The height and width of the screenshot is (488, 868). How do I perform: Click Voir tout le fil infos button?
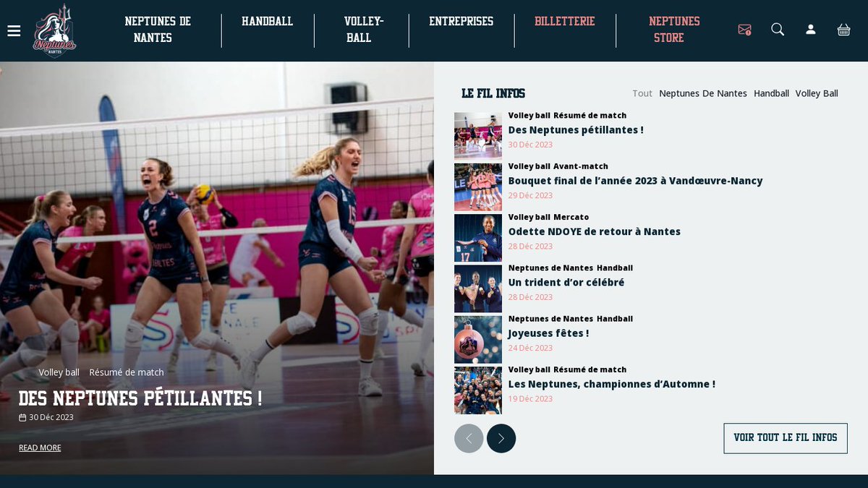pos(786,438)
